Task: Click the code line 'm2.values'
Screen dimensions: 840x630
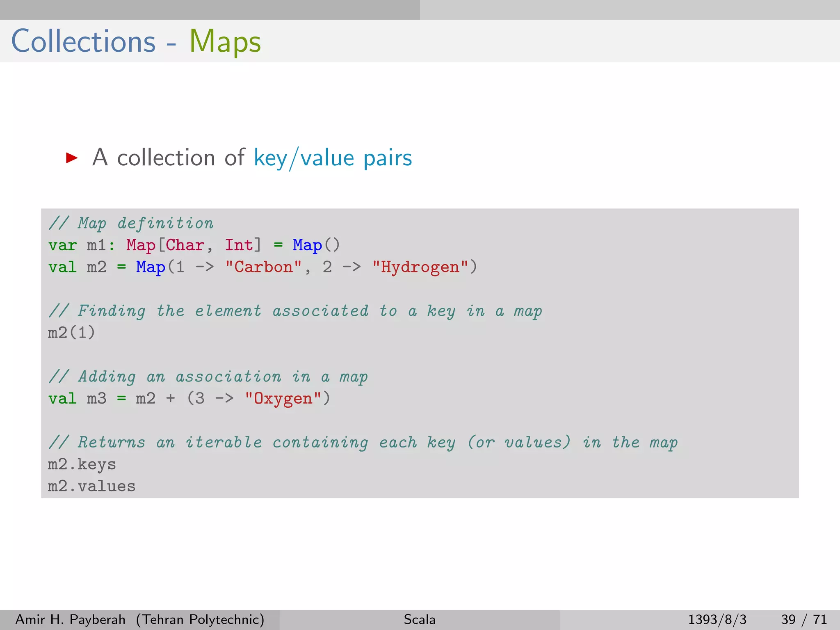Action: [x=91, y=486]
